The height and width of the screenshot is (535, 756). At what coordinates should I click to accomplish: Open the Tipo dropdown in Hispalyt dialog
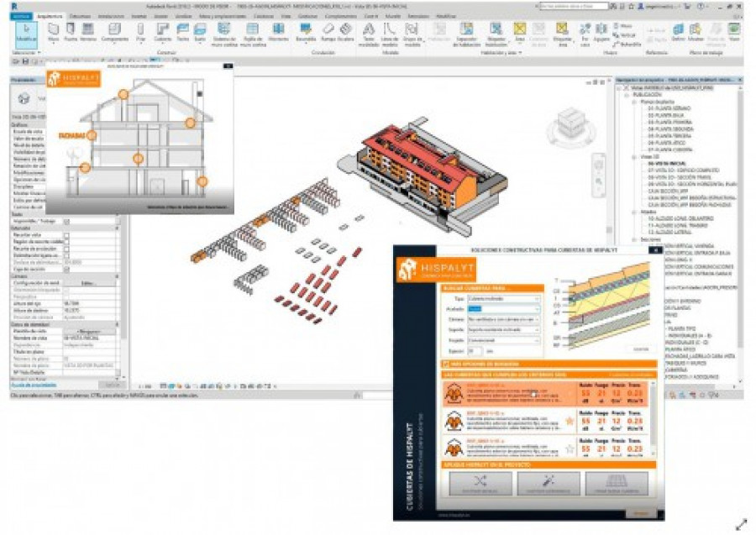[503, 299]
